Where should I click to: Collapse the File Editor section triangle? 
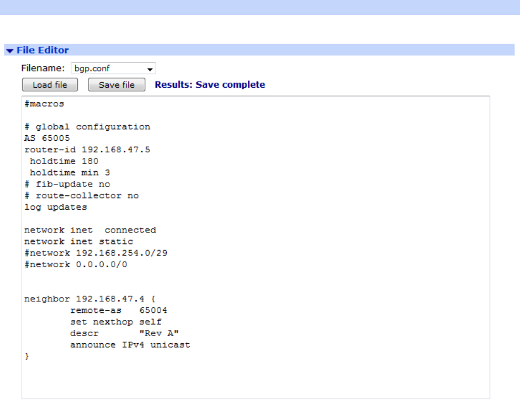click(x=9, y=51)
